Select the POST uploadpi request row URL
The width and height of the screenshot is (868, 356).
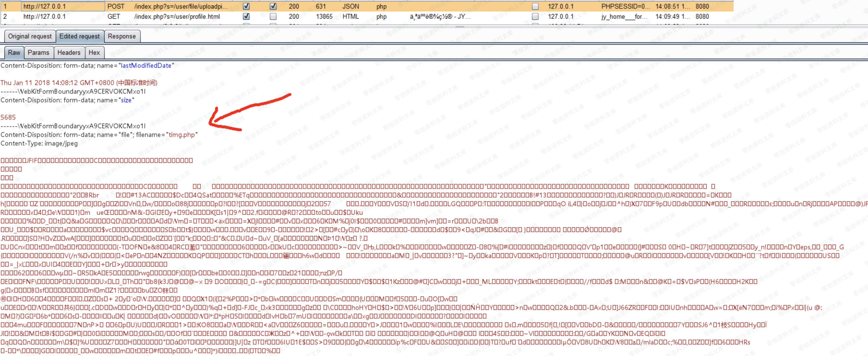click(x=181, y=6)
